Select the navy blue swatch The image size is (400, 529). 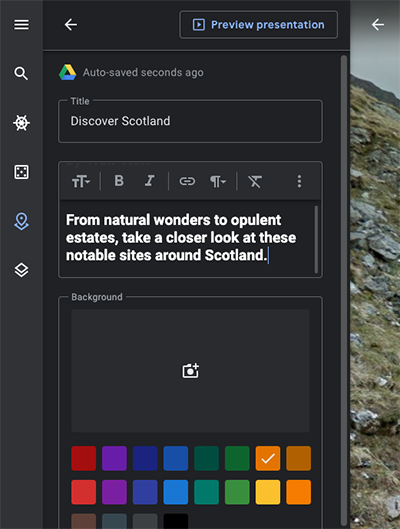(145, 458)
